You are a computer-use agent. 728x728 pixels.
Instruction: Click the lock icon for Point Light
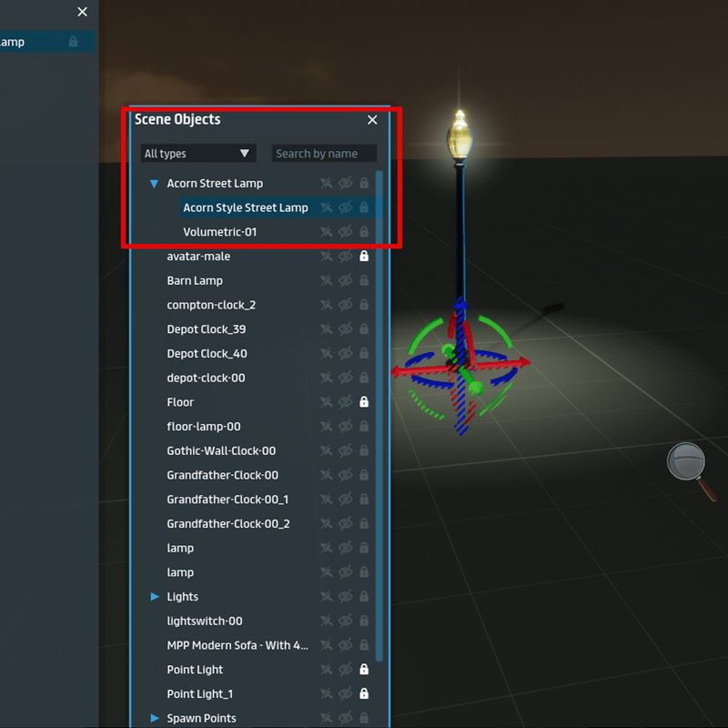point(364,670)
